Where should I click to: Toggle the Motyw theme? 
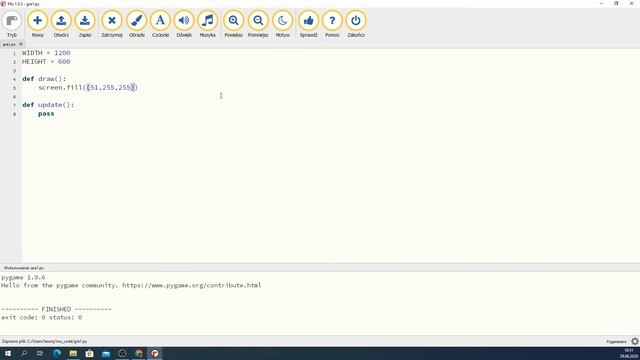(x=282, y=24)
